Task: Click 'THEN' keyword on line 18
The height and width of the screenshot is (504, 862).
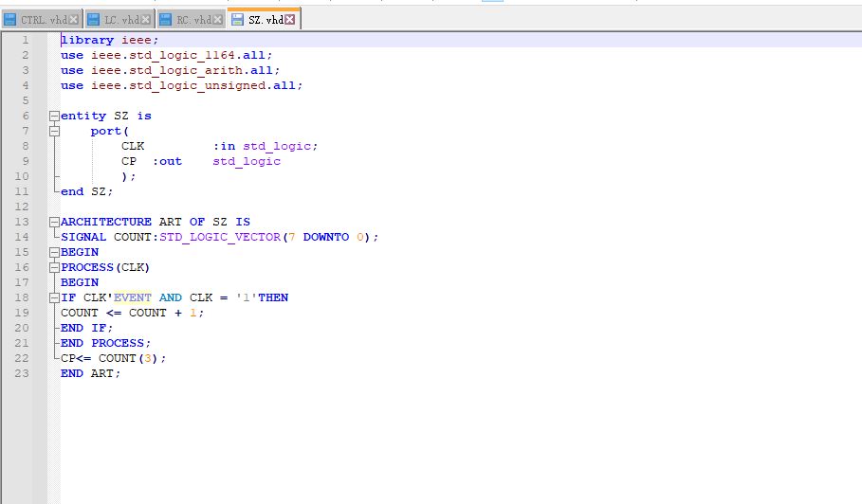Action: 273,297
